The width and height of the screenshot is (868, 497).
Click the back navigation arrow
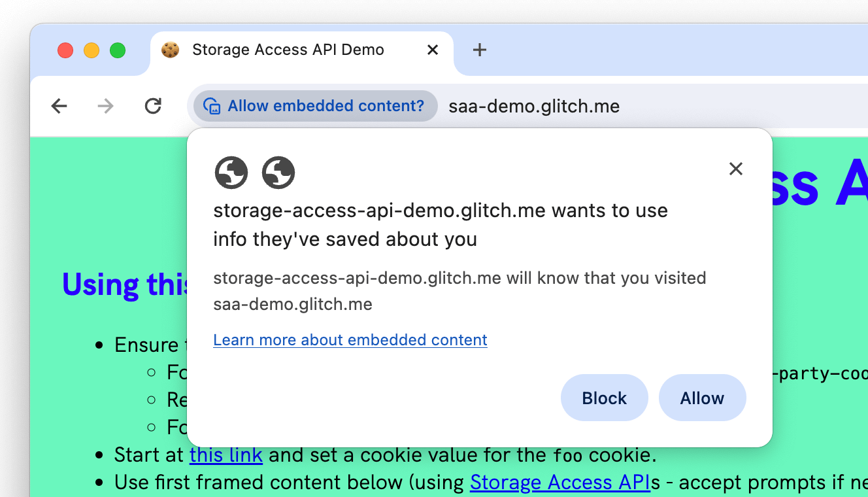(59, 106)
